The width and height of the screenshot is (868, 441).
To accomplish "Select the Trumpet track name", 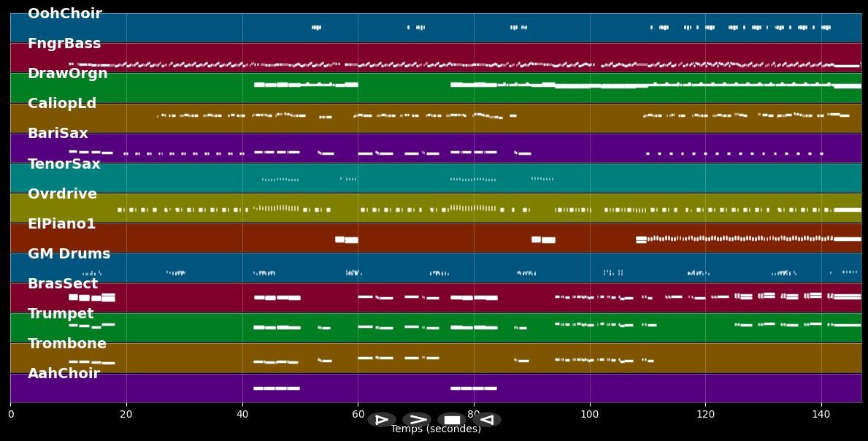I will click(61, 314).
